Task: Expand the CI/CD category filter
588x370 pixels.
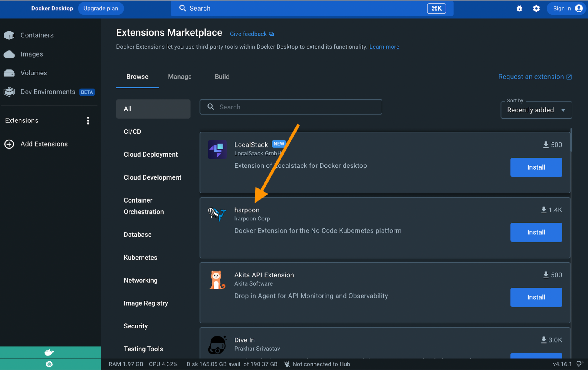Action: (131, 131)
